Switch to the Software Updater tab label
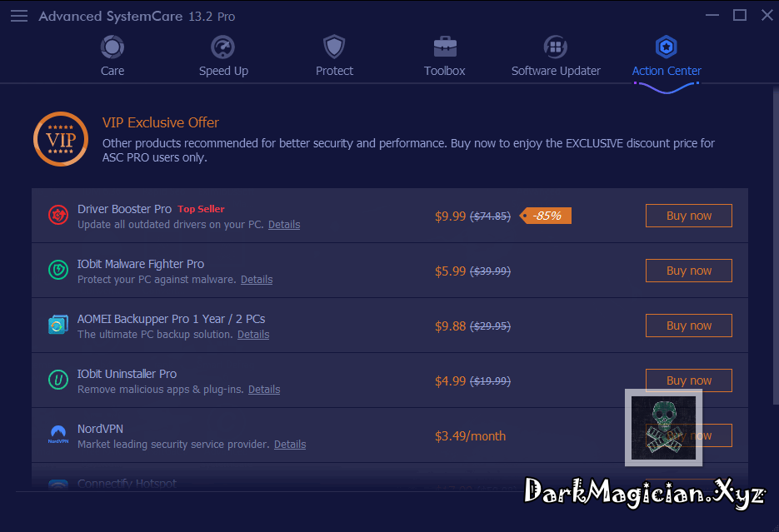The height and width of the screenshot is (532, 779). pos(556,71)
